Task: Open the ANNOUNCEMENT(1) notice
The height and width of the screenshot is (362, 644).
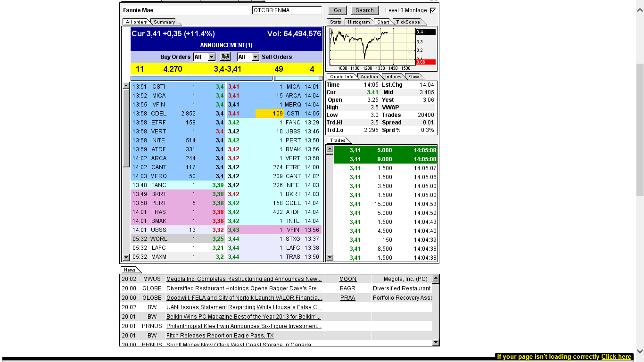Action: pyautogui.click(x=226, y=45)
